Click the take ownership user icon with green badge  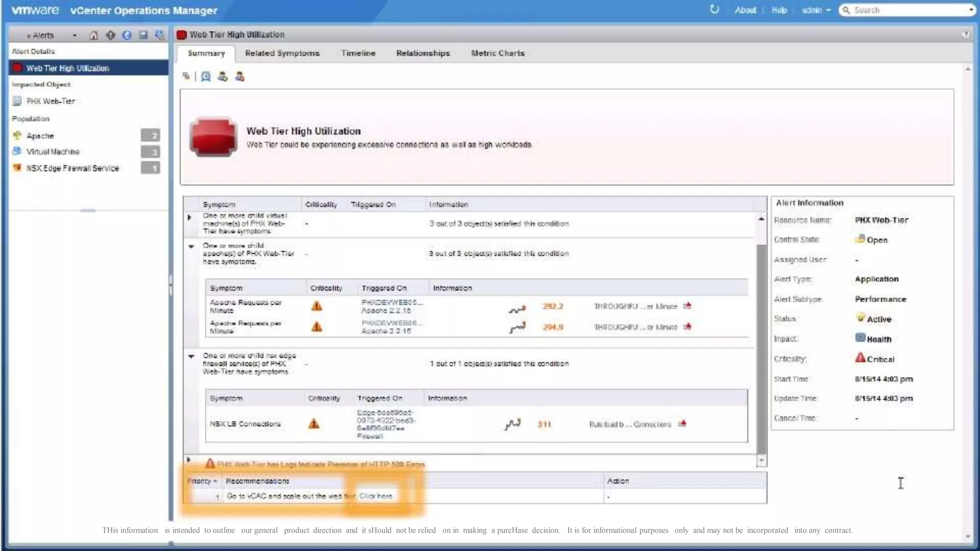coord(223,77)
